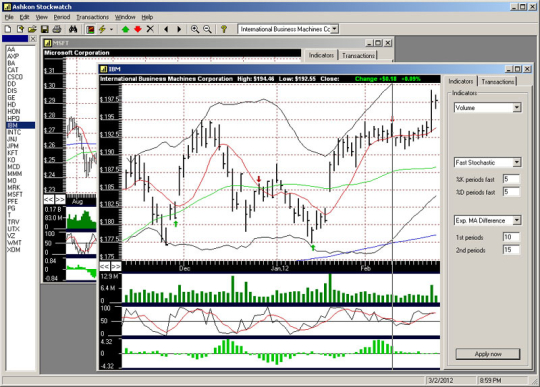Click the black X delete transaction icon
Image resolution: width=540 pixels, height=387 pixels.
pos(150,29)
